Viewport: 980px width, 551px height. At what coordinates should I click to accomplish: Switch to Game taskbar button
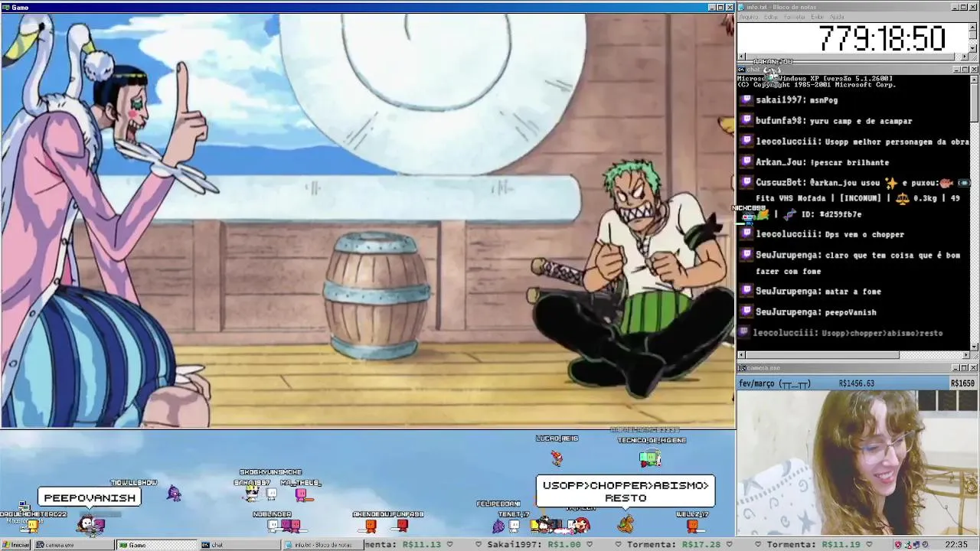point(156,545)
